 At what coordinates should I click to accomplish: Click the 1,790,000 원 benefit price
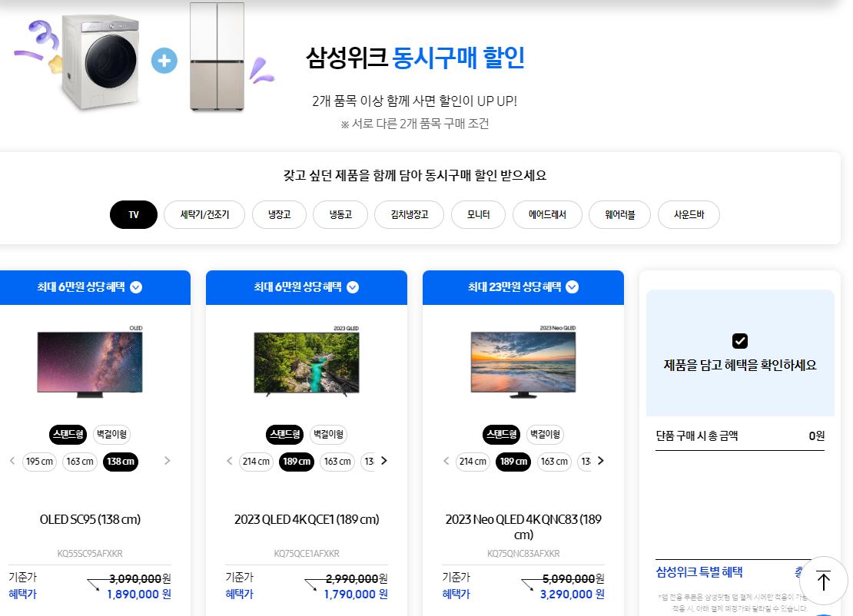(x=356, y=594)
